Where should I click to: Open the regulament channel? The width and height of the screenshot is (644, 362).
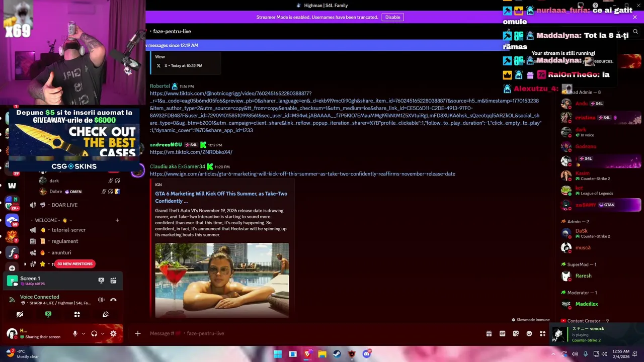pyautogui.click(x=64, y=241)
